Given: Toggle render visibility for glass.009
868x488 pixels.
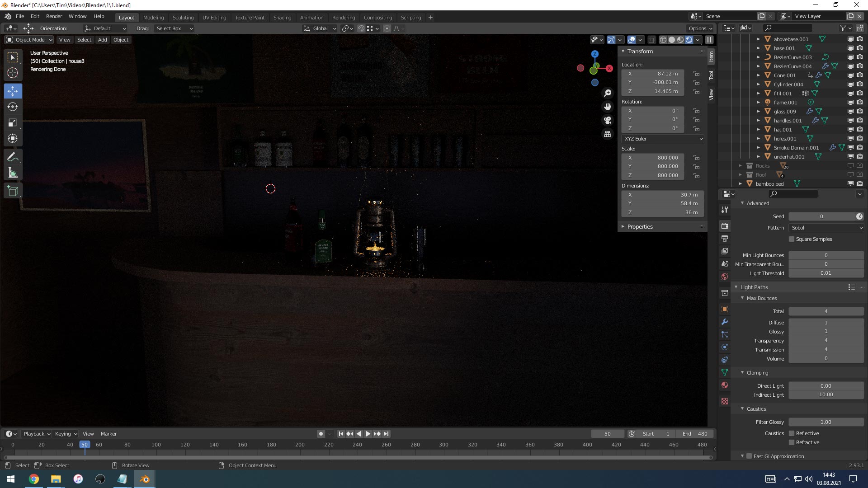Looking at the screenshot, I should (x=859, y=112).
